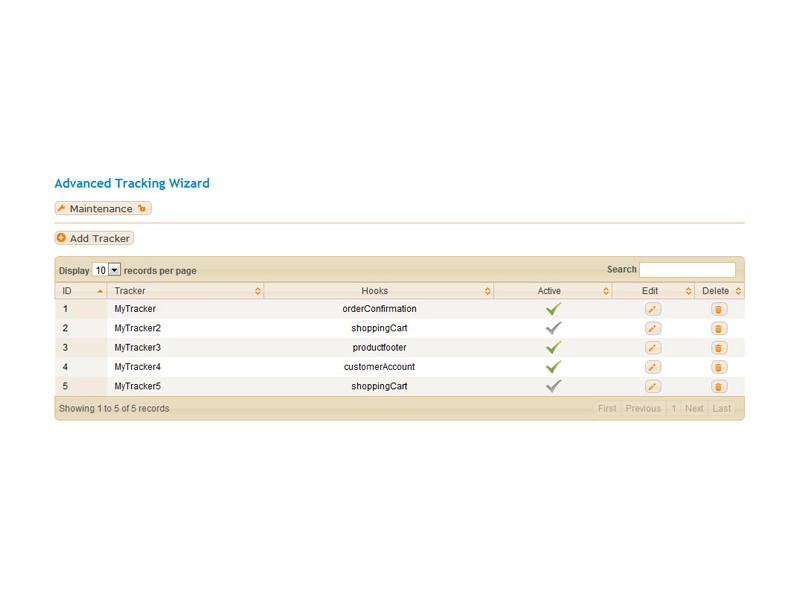Click the Add Tracker button
This screenshot has width=800, height=600.
click(94, 238)
